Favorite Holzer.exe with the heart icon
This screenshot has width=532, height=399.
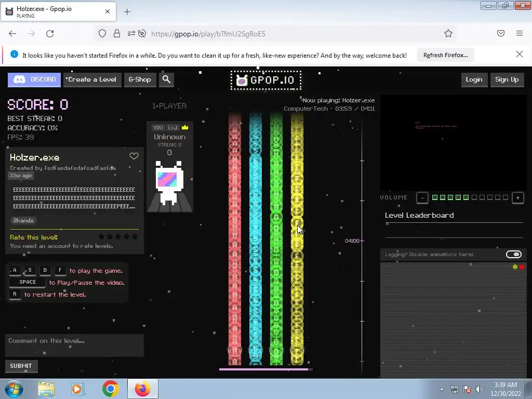click(x=134, y=156)
